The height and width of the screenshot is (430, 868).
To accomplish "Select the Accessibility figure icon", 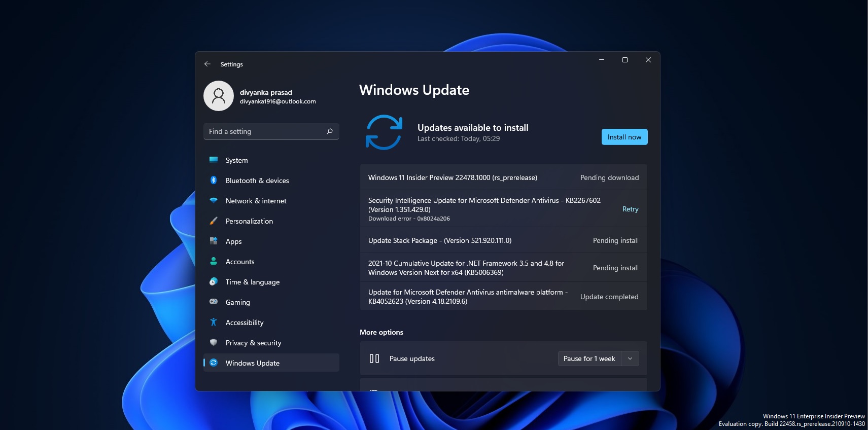I will [214, 322].
